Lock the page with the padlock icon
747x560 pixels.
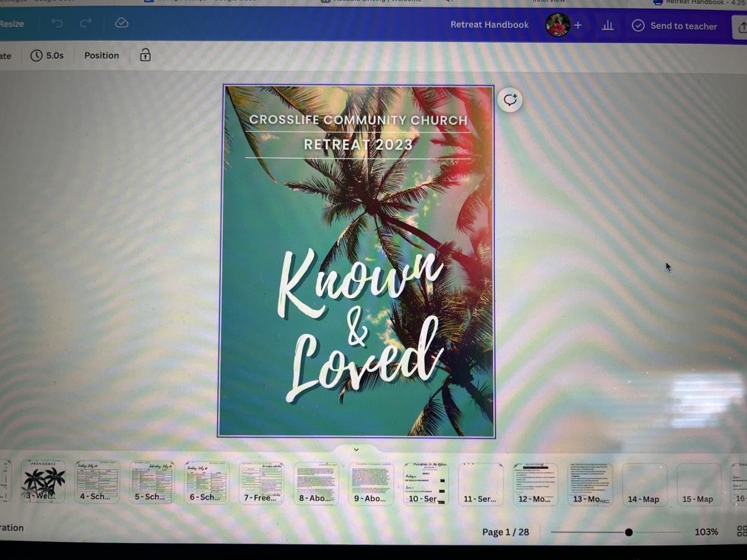coord(145,55)
